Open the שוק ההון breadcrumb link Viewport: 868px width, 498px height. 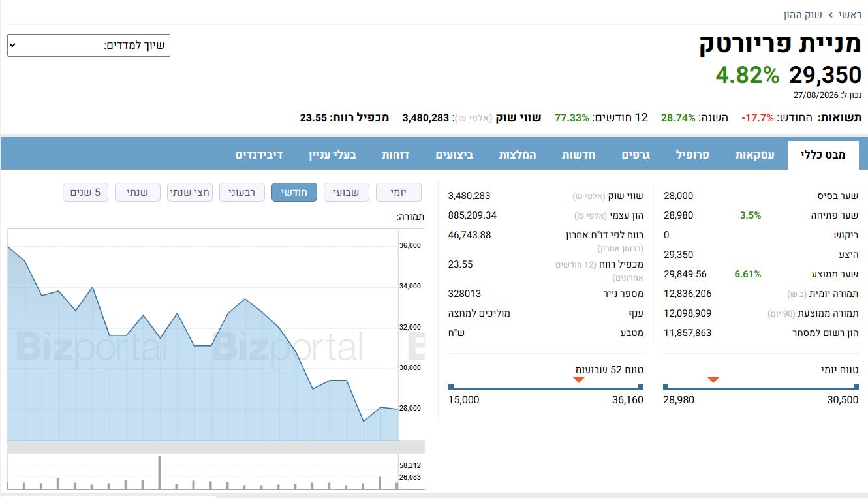coord(803,14)
